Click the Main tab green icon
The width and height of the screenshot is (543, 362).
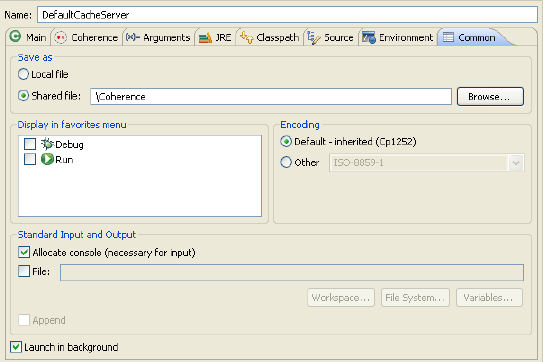click(15, 36)
